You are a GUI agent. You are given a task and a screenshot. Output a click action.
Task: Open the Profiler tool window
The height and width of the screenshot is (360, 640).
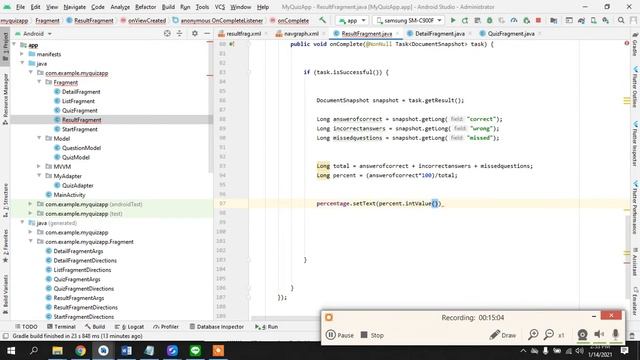click(166, 327)
